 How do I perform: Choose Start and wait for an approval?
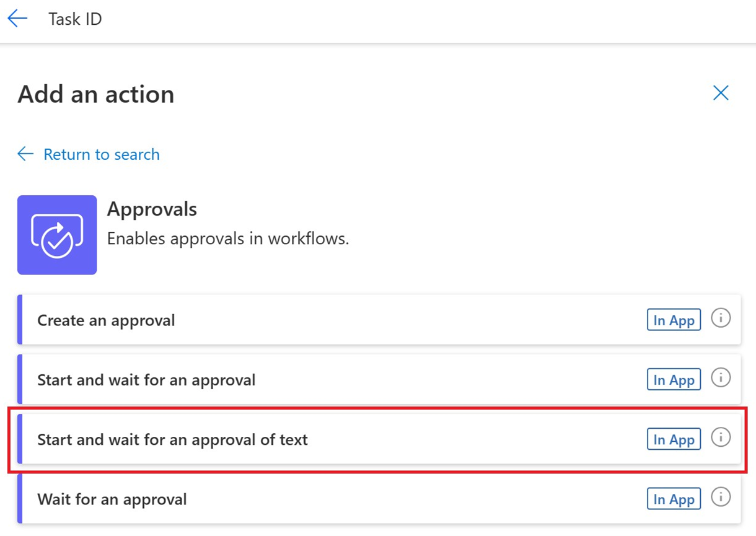pos(146,380)
